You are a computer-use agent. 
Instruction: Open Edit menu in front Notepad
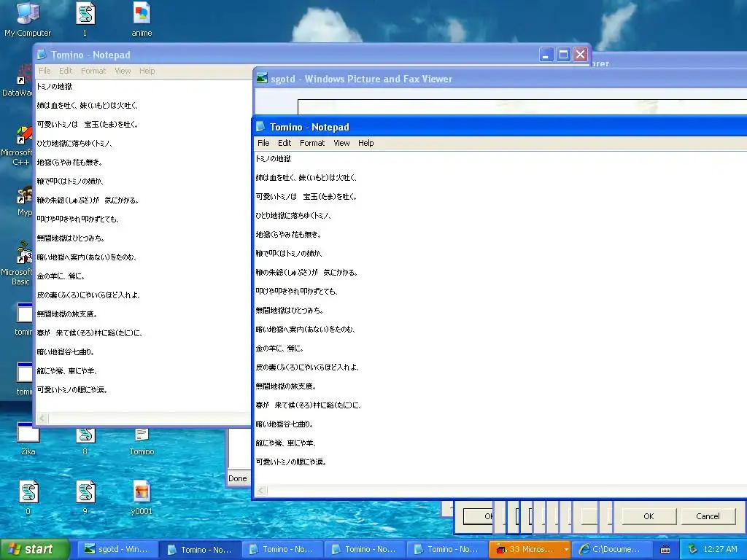[x=285, y=143]
